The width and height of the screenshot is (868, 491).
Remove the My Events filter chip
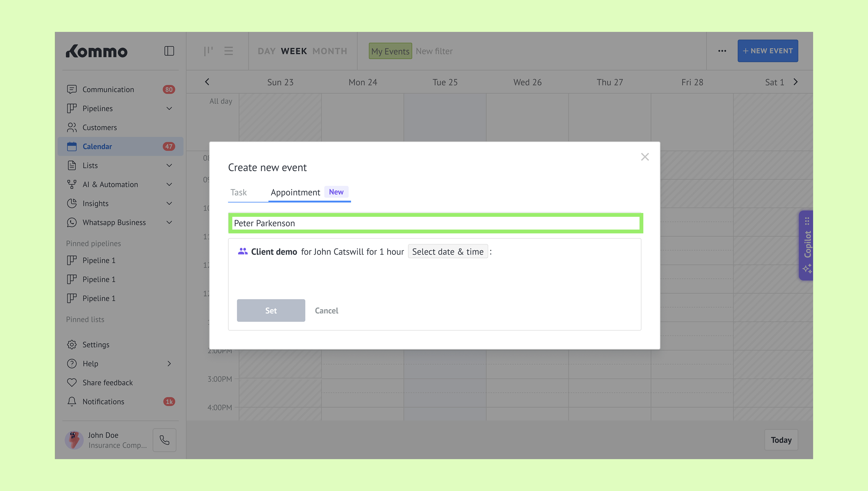(x=390, y=51)
